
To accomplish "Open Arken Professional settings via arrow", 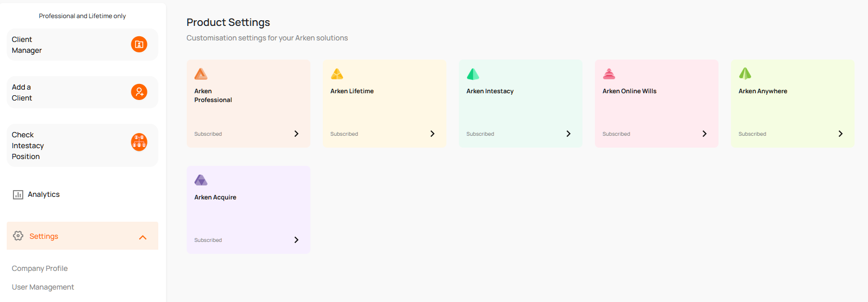I will [296, 134].
